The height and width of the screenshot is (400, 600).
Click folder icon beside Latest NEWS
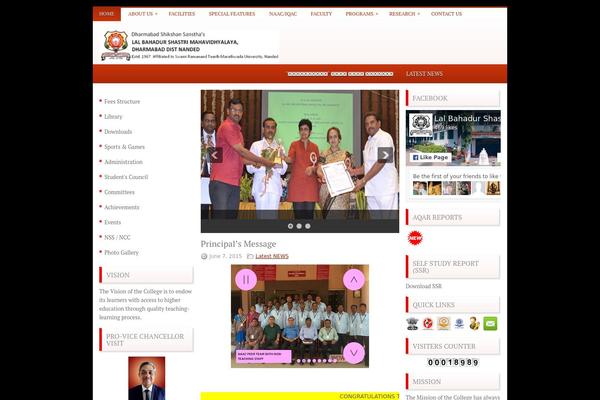coord(250,256)
